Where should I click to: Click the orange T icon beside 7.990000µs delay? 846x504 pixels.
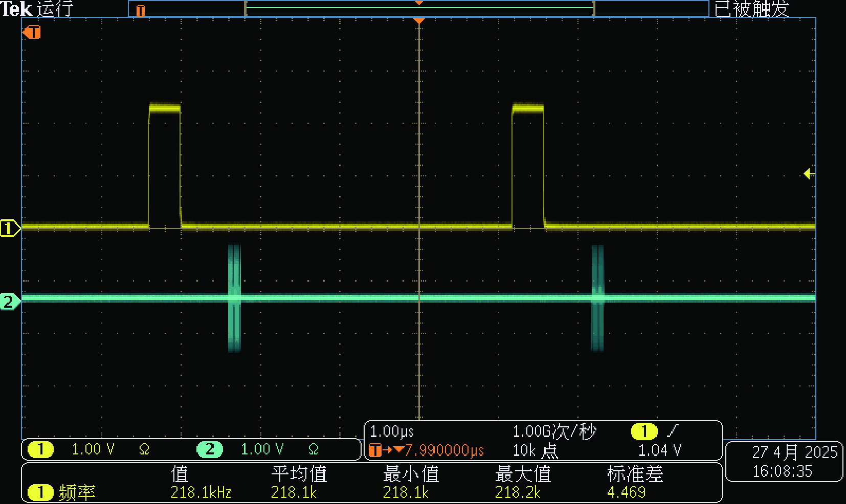click(x=375, y=450)
